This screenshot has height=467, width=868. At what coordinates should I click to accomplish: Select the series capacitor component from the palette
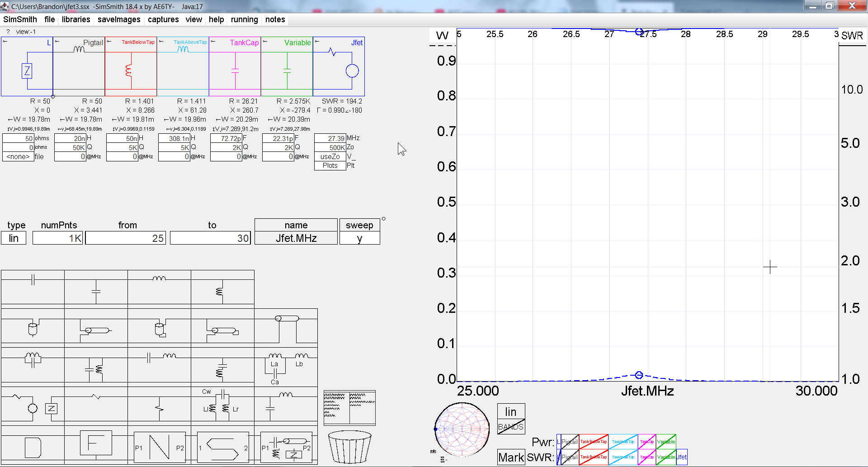click(x=33, y=279)
